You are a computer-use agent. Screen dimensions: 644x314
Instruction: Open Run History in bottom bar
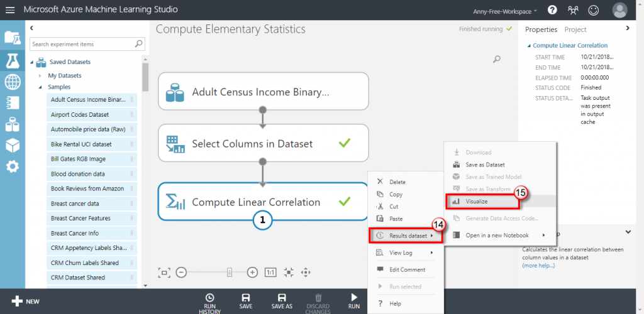point(210,303)
